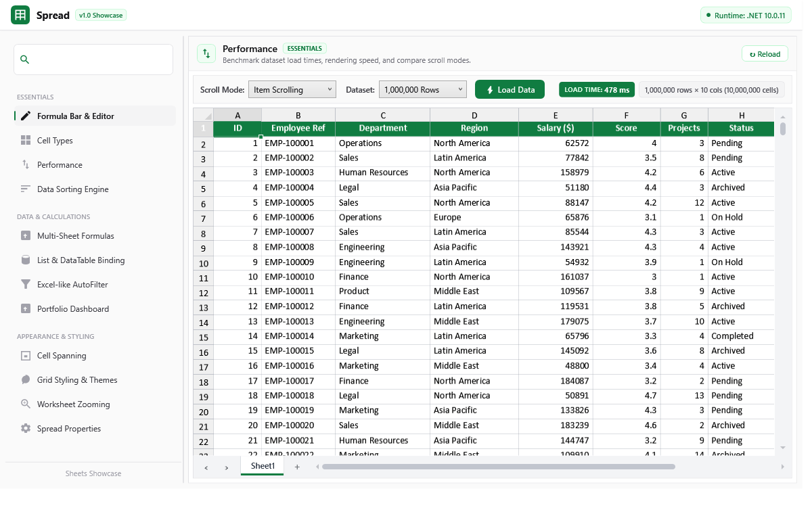The height and width of the screenshot is (514, 812).
Task: Click the Load Data button
Action: 510,89
